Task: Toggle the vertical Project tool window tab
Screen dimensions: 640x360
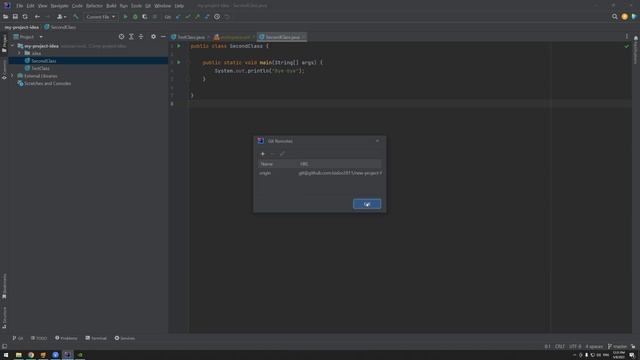Action: pos(4,43)
